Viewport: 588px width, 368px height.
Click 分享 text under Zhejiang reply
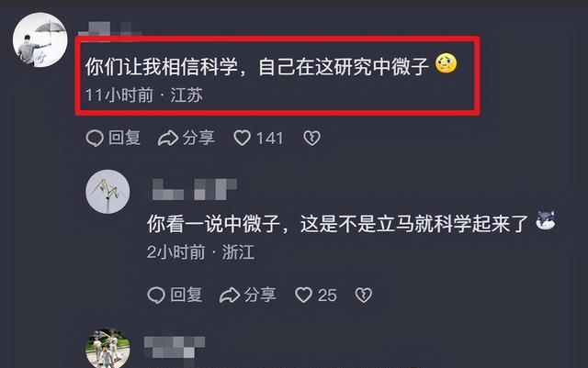[260, 295]
